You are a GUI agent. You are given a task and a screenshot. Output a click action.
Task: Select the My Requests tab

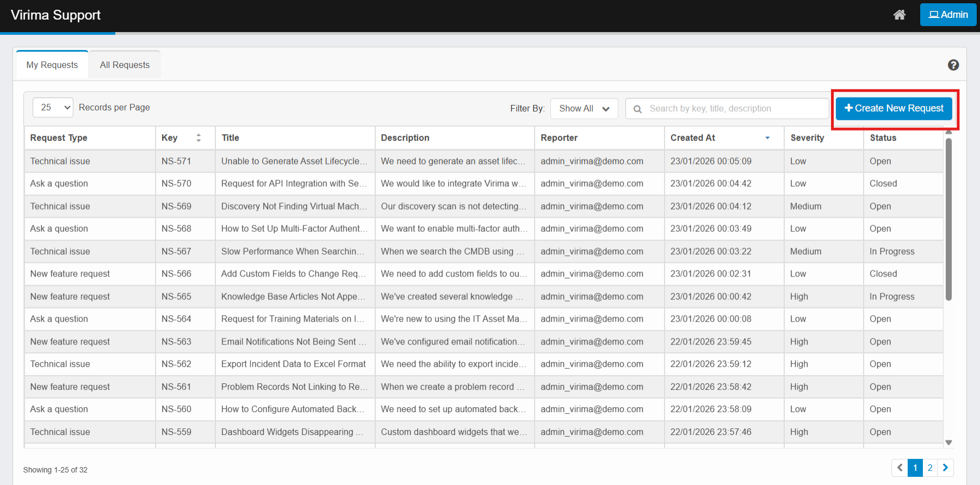[x=52, y=65]
